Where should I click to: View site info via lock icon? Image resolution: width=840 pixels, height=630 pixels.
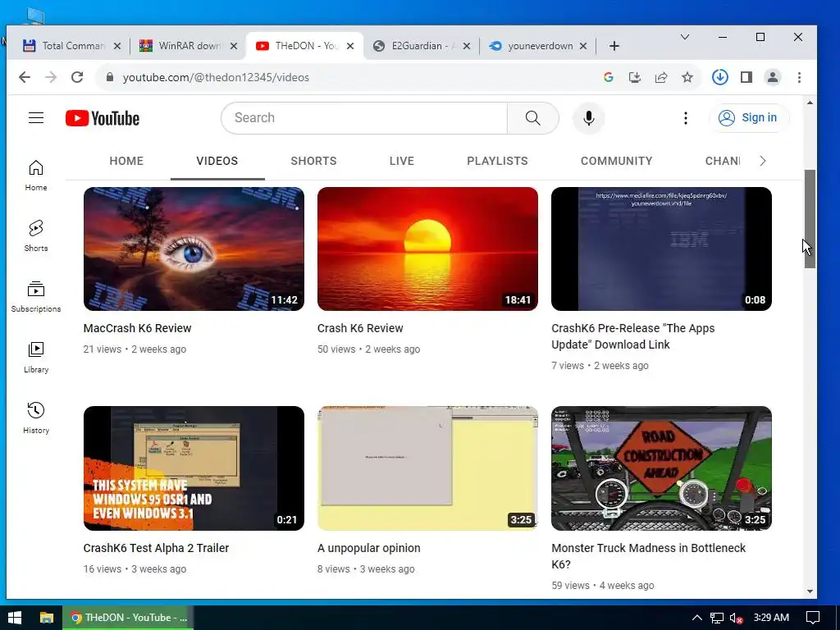tap(110, 77)
